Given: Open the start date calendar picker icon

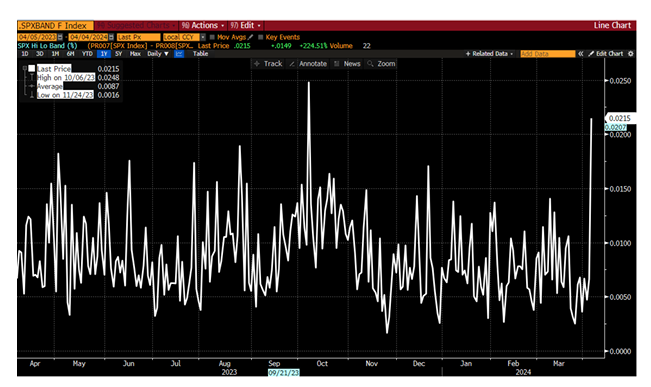Looking at the screenshot, I should point(60,37).
